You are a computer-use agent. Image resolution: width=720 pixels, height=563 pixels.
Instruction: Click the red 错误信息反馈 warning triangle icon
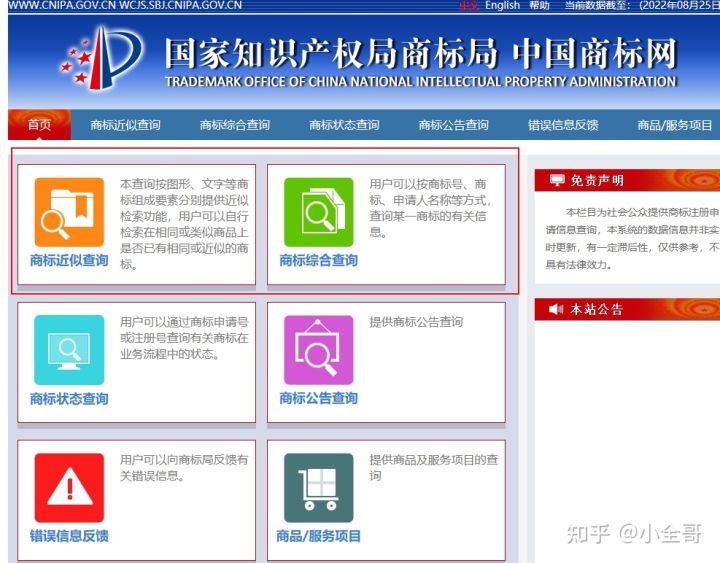69,488
